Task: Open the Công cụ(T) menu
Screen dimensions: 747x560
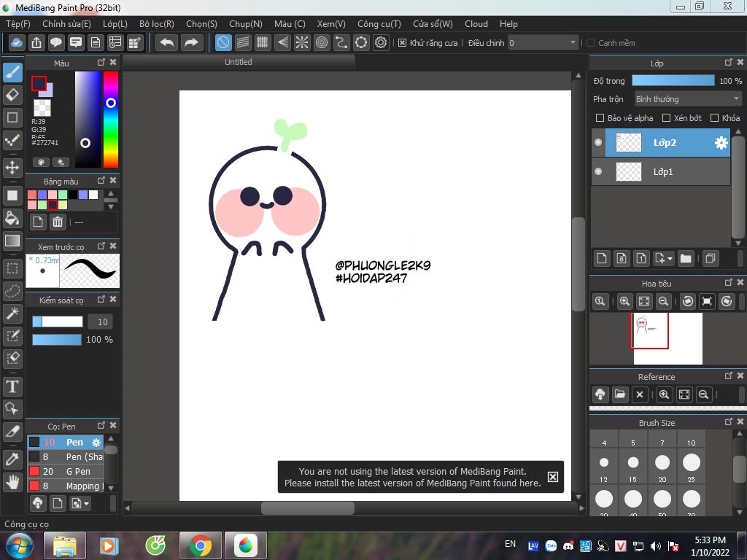Action: click(379, 24)
